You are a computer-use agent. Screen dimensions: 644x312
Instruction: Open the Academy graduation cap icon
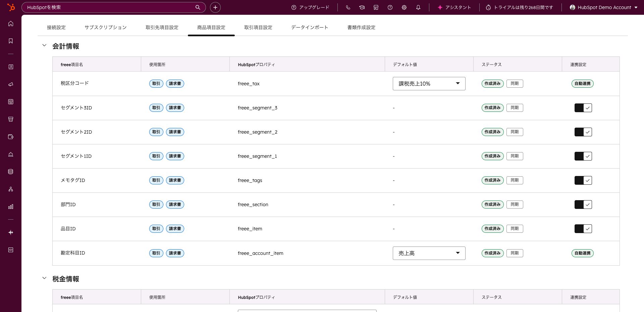coord(362,7)
